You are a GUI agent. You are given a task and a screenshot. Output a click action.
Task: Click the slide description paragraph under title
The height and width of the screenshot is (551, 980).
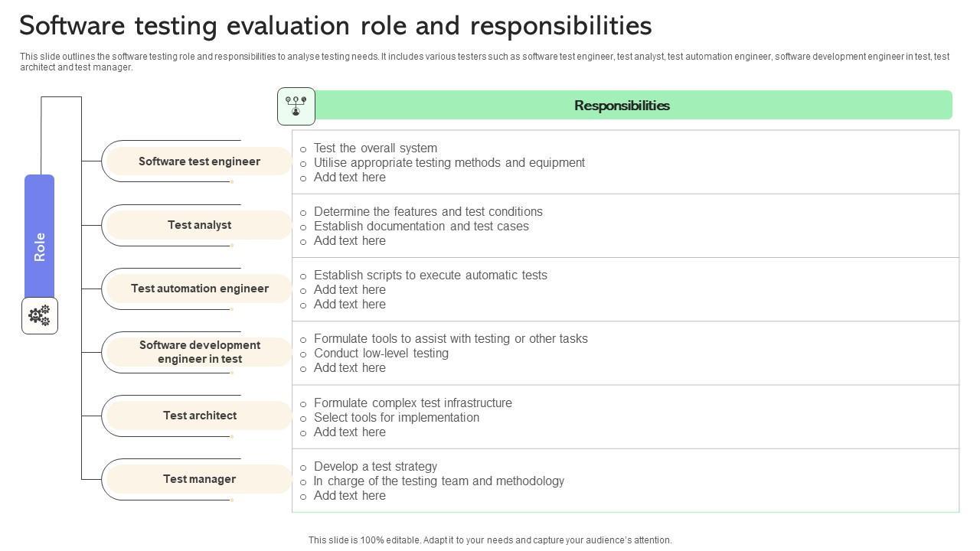484,62
